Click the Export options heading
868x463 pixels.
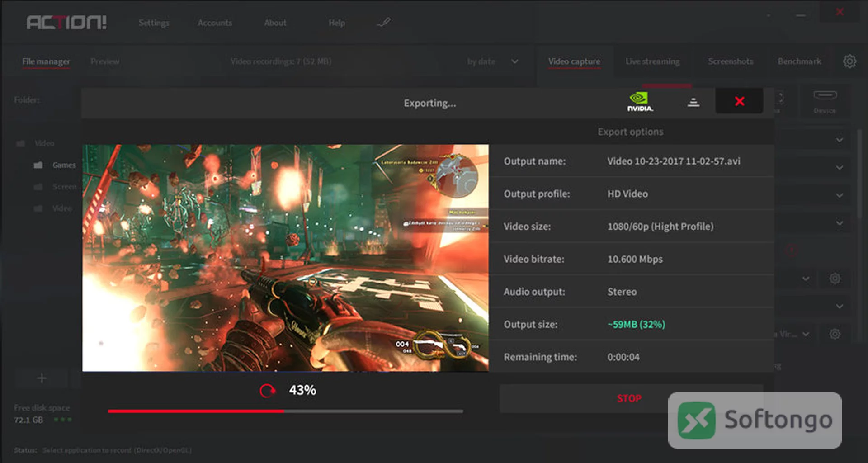point(630,132)
